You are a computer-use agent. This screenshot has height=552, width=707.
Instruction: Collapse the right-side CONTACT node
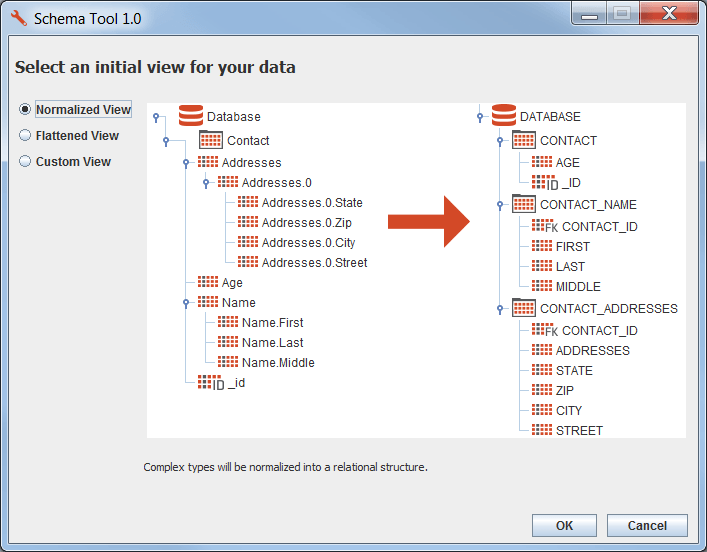pyautogui.click(x=500, y=141)
